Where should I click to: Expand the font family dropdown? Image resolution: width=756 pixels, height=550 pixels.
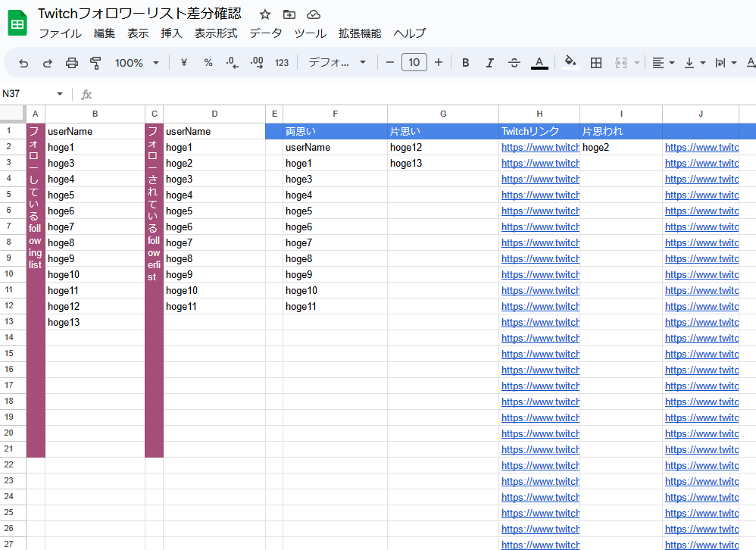pos(337,63)
